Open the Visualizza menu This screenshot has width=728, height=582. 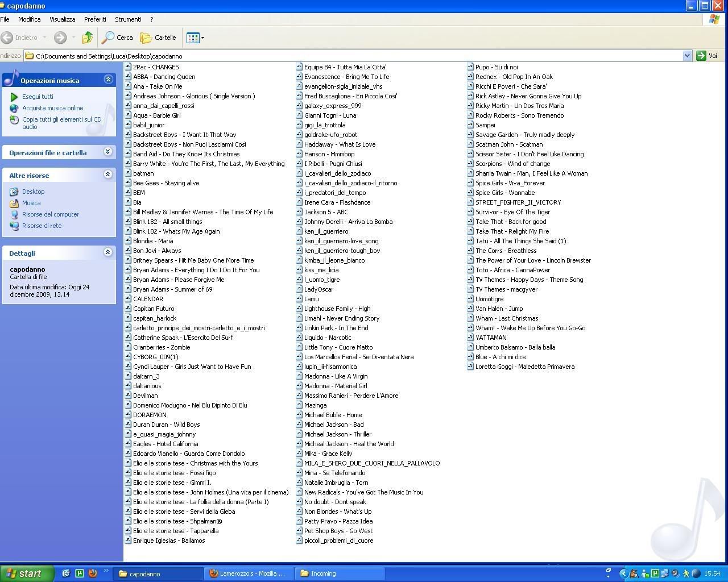[62, 19]
